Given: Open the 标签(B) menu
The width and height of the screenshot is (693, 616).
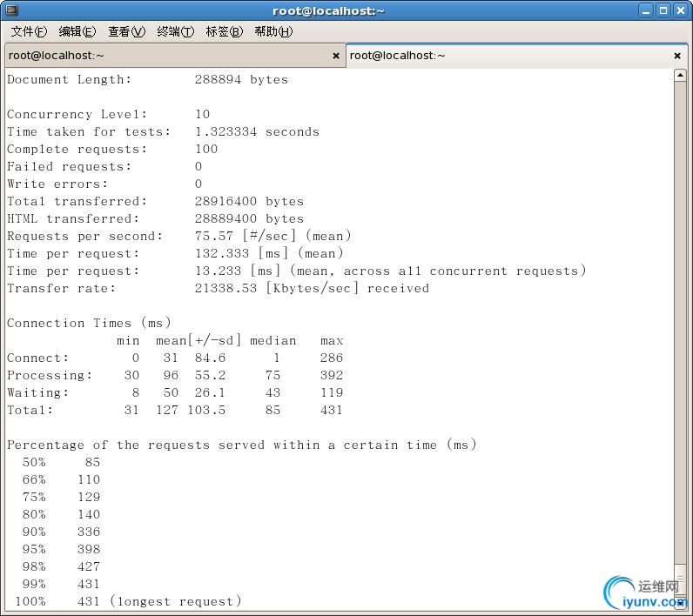Looking at the screenshot, I should click(225, 31).
